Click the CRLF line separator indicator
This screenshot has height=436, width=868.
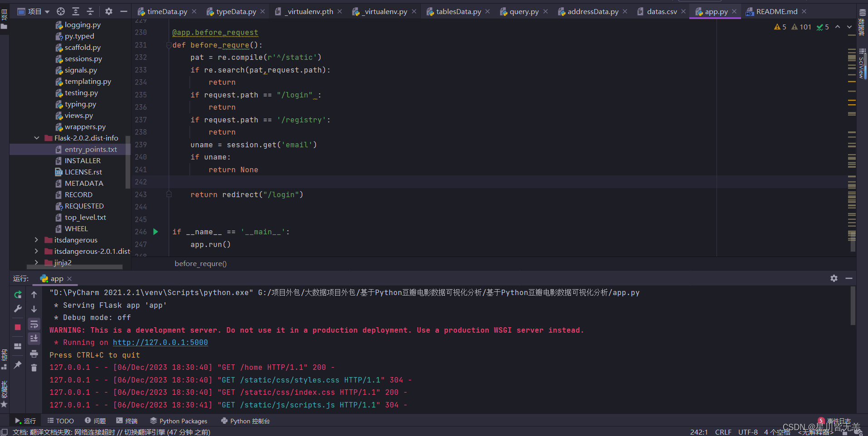[x=723, y=432]
